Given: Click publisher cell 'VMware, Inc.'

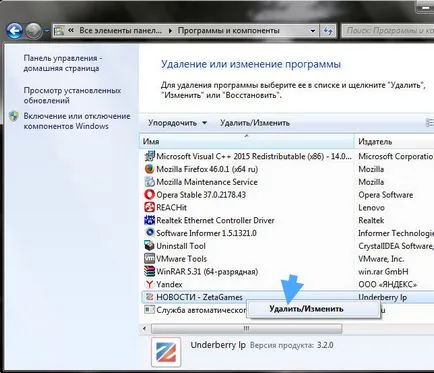Looking at the screenshot, I should click(x=381, y=259).
